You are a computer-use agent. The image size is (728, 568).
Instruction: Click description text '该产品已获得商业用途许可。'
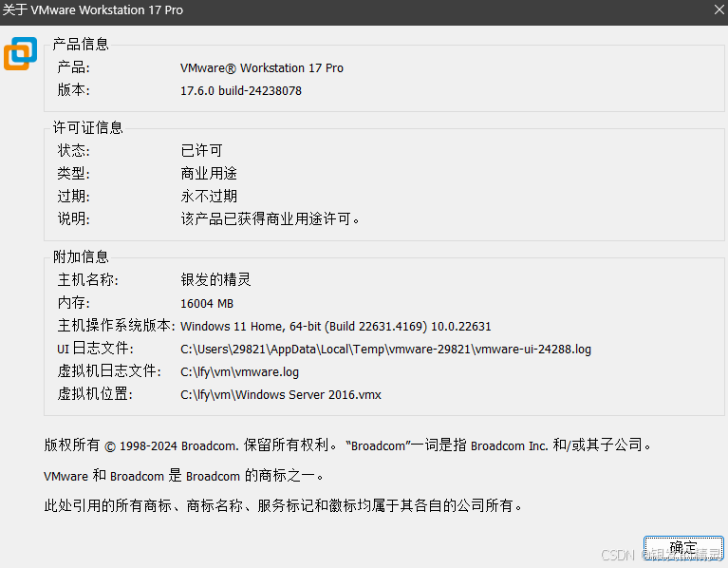[x=271, y=218]
